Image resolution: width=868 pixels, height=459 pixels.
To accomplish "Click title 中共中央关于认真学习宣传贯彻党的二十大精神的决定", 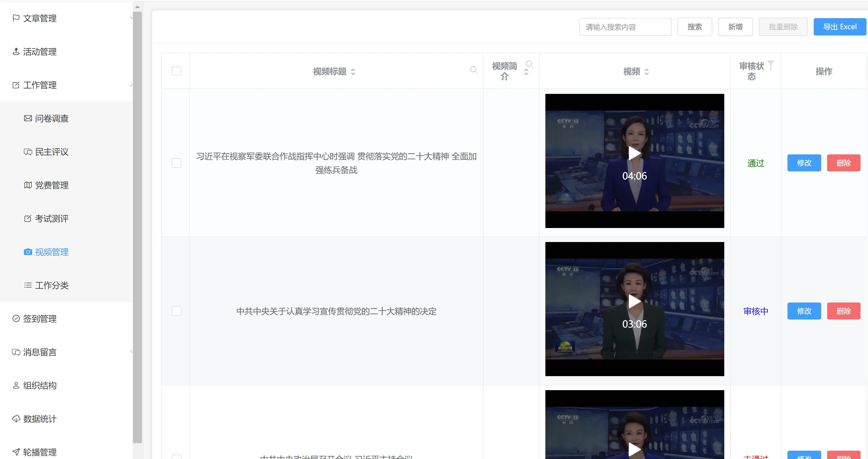I will (336, 311).
